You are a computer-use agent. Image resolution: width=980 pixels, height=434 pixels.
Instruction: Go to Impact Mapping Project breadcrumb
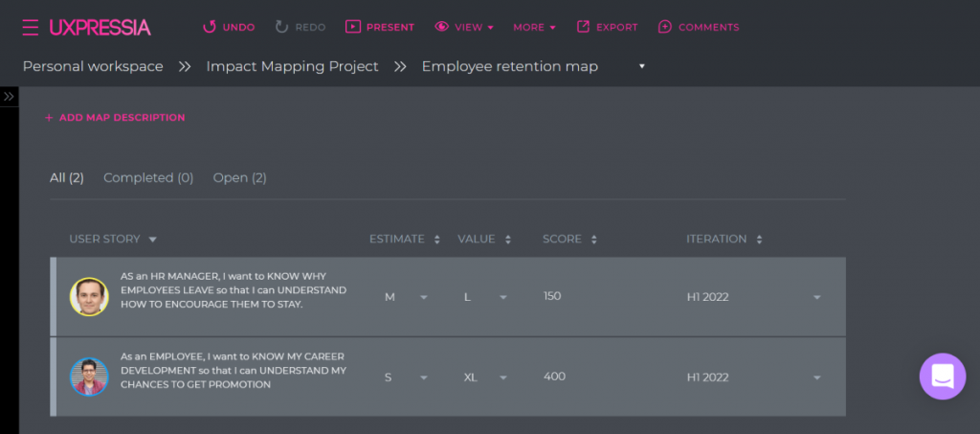[x=293, y=66]
